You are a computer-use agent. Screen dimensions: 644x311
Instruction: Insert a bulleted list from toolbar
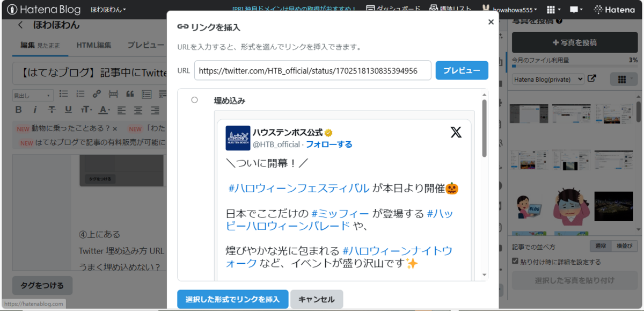pos(63,94)
